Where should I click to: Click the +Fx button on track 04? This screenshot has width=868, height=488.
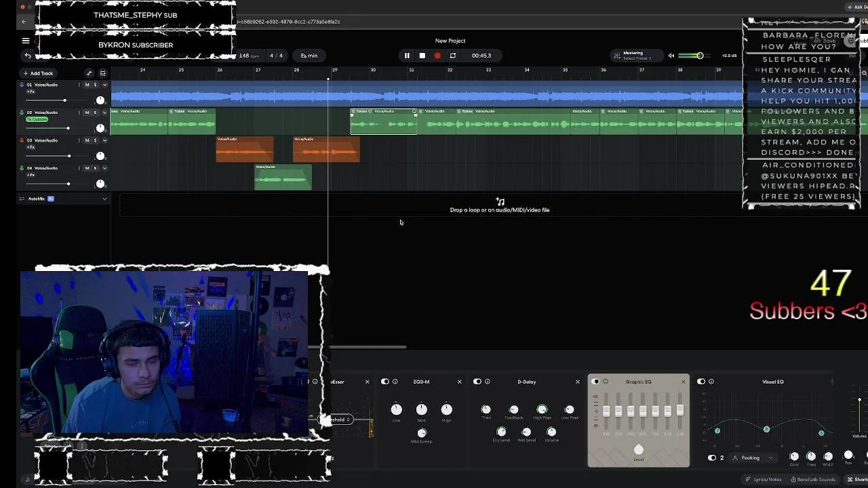coord(31,175)
